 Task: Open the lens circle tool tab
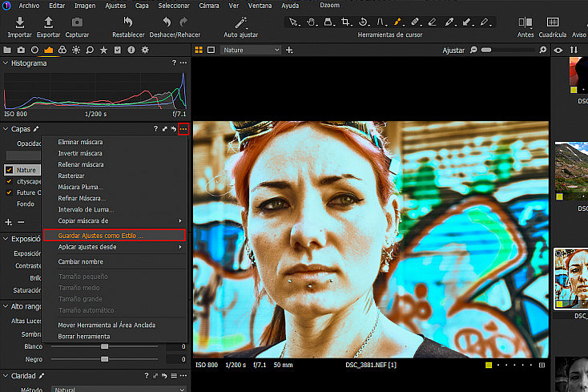(34, 50)
